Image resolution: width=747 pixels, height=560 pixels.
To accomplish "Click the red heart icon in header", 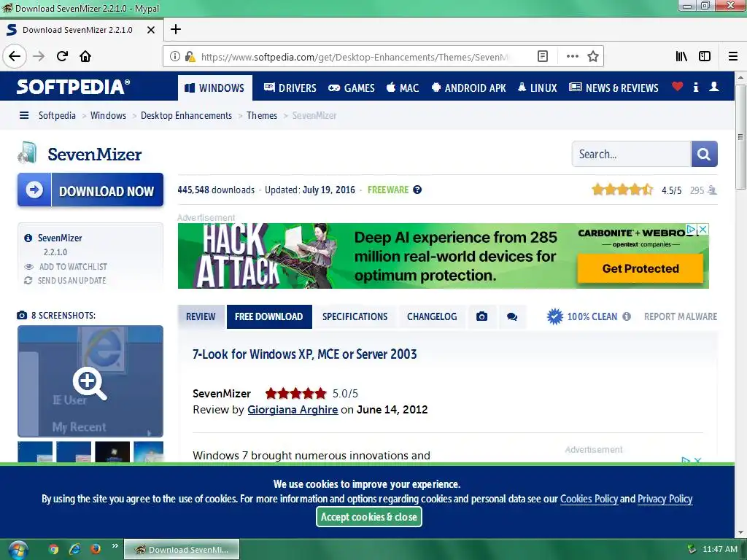I will click(x=678, y=87).
